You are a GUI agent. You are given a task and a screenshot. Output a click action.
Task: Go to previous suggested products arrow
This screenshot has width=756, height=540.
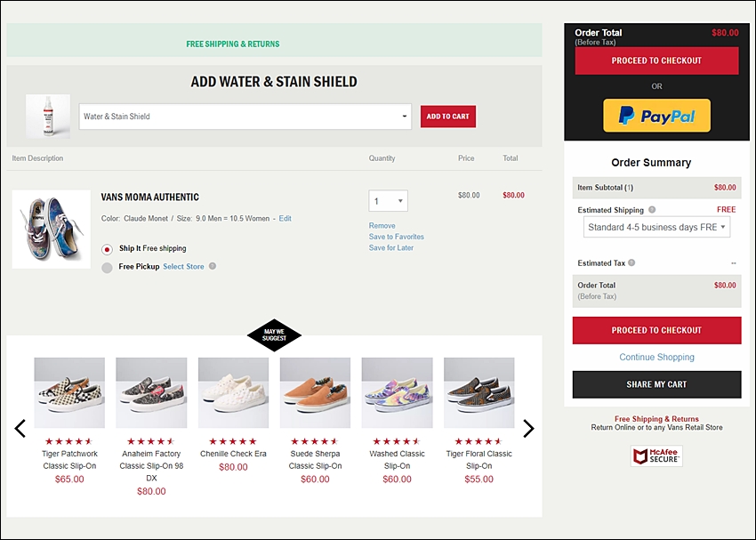click(x=20, y=428)
